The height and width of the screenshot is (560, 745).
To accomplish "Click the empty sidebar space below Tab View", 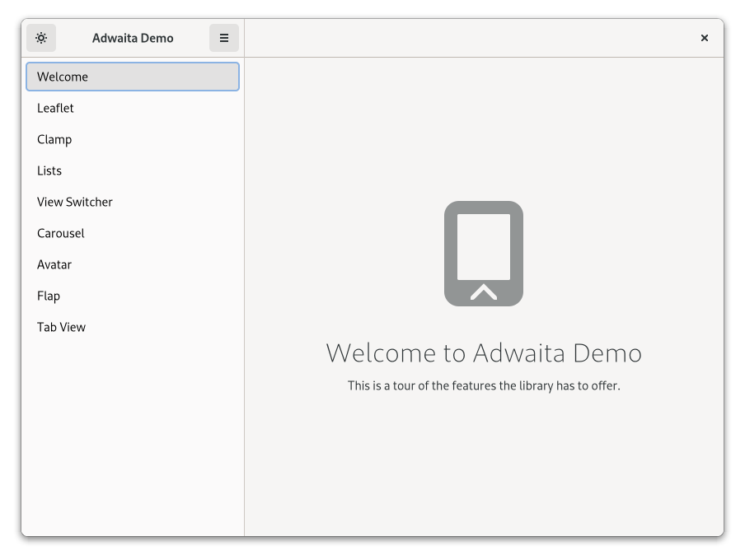I will pyautogui.click(x=133, y=436).
